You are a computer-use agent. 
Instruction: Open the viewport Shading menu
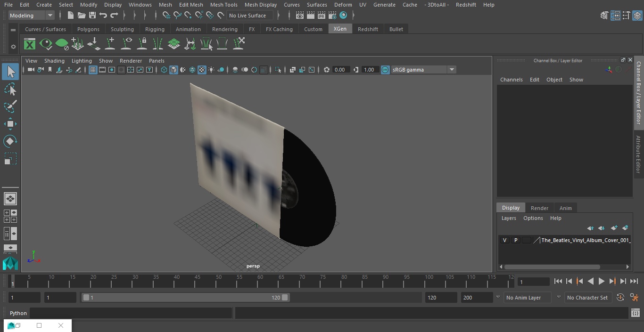click(54, 61)
